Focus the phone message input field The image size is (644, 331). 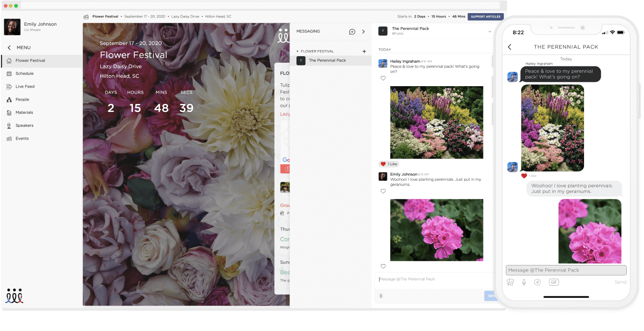[x=566, y=270]
